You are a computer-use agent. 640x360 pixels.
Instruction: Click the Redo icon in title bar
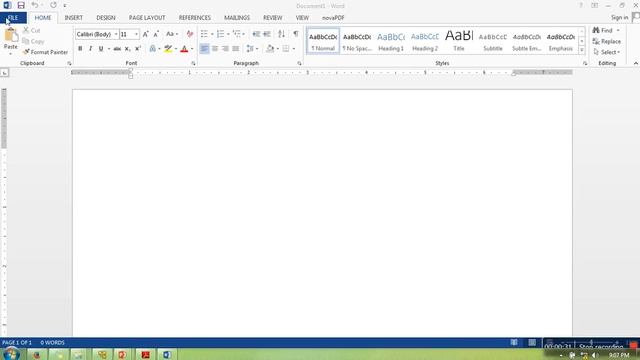pyautogui.click(x=53, y=5)
